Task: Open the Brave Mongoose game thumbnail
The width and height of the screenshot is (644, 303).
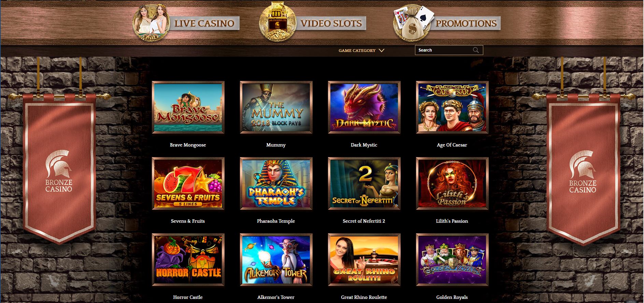Action: (x=188, y=107)
